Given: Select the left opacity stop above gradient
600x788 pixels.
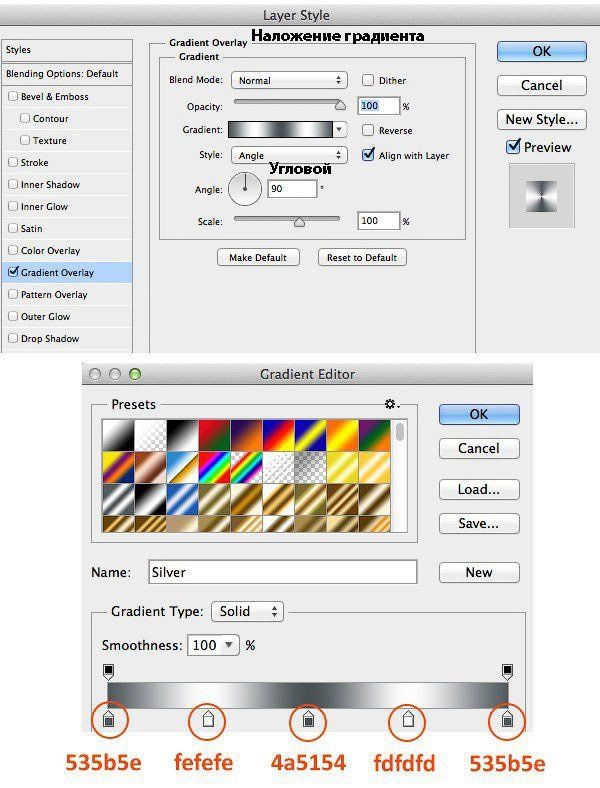Looking at the screenshot, I should [x=109, y=671].
